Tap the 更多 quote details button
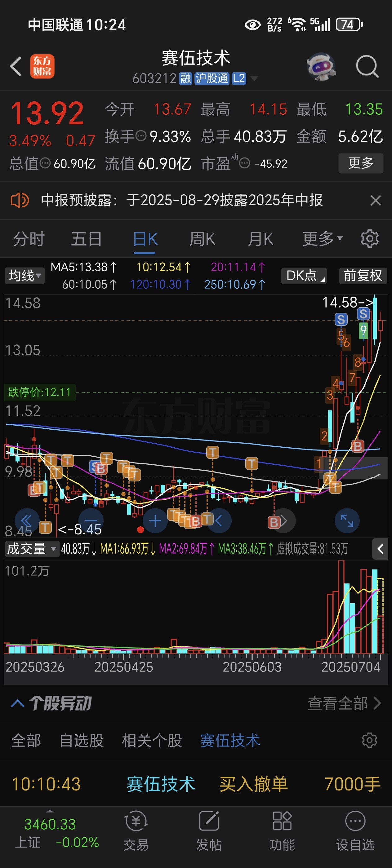 [361, 163]
